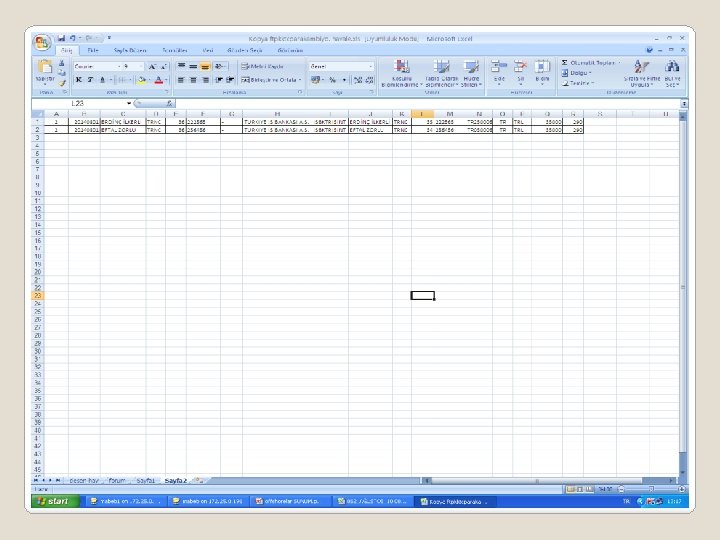Toggle italic formatting button
The height and width of the screenshot is (540, 720).
click(x=90, y=80)
